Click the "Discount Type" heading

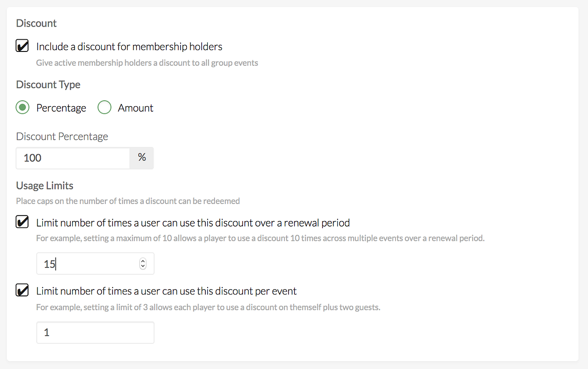pyautogui.click(x=48, y=85)
